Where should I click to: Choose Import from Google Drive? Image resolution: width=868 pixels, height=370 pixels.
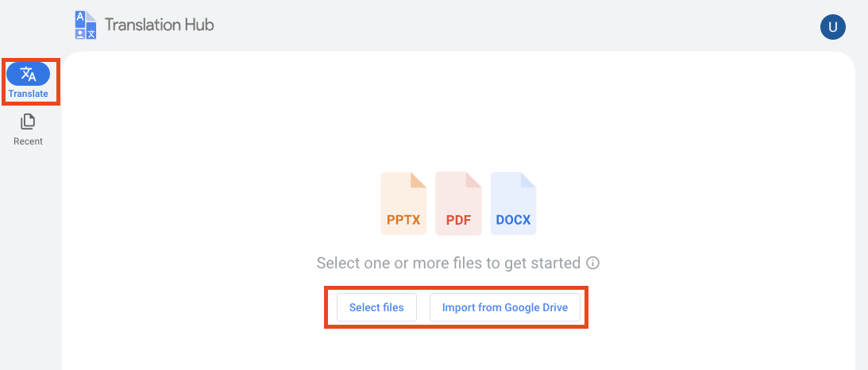tap(505, 307)
